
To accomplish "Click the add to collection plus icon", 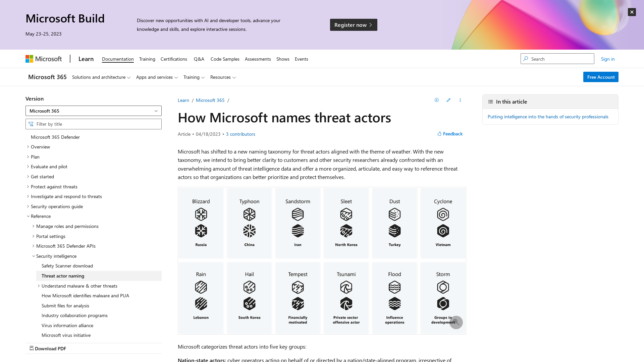I will (x=436, y=100).
